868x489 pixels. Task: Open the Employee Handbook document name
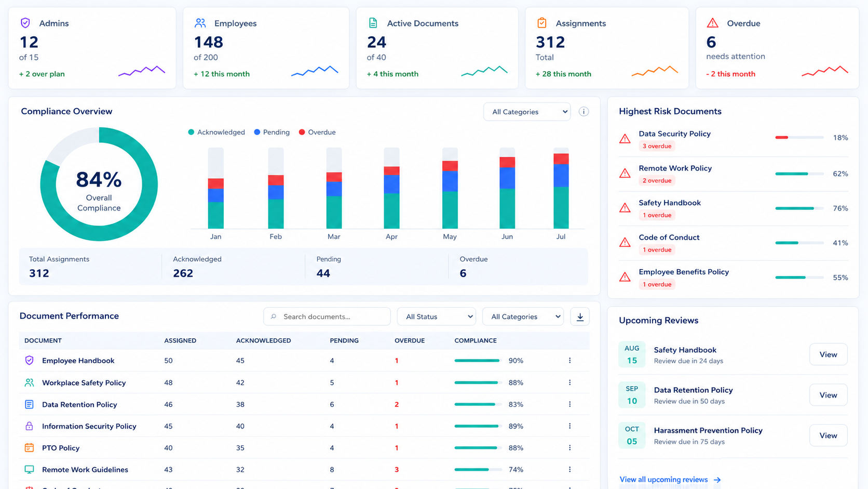point(78,360)
